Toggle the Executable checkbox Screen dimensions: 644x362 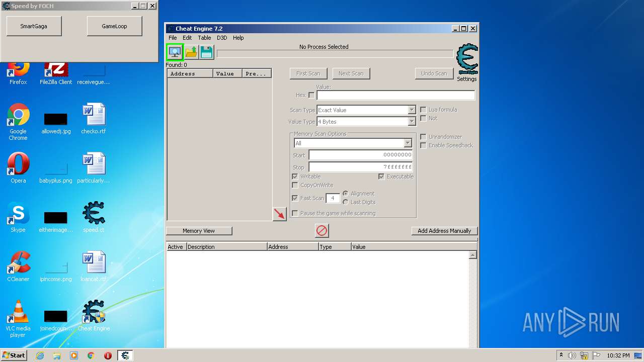click(381, 176)
